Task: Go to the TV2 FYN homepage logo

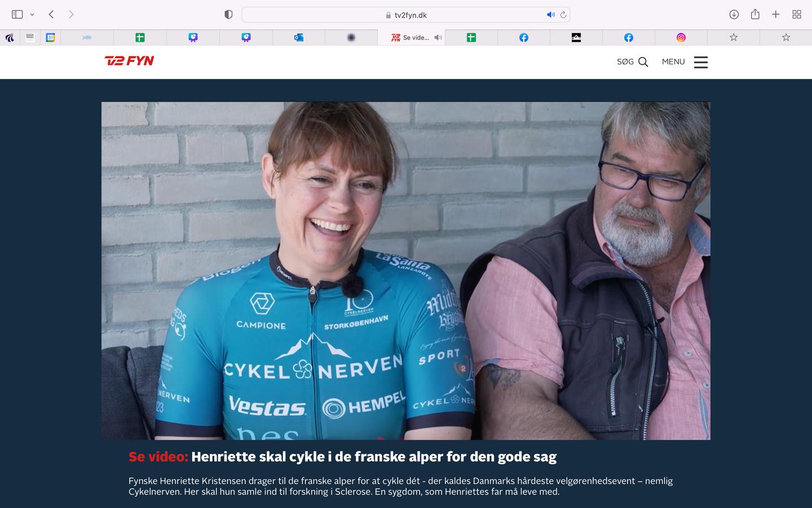Action: 129,61
